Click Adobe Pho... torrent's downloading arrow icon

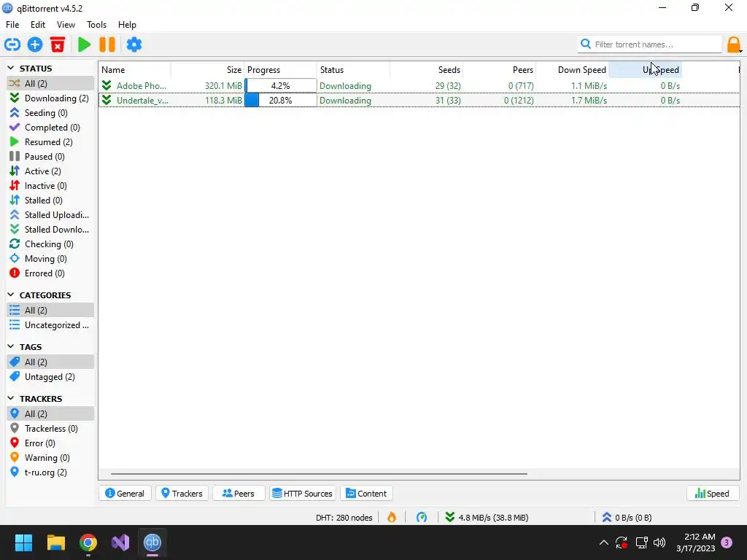tap(107, 86)
